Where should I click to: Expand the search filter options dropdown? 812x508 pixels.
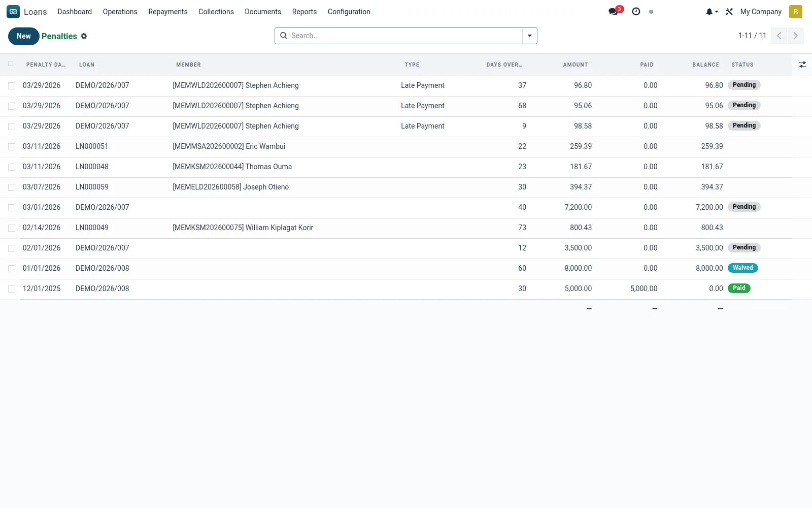530,36
